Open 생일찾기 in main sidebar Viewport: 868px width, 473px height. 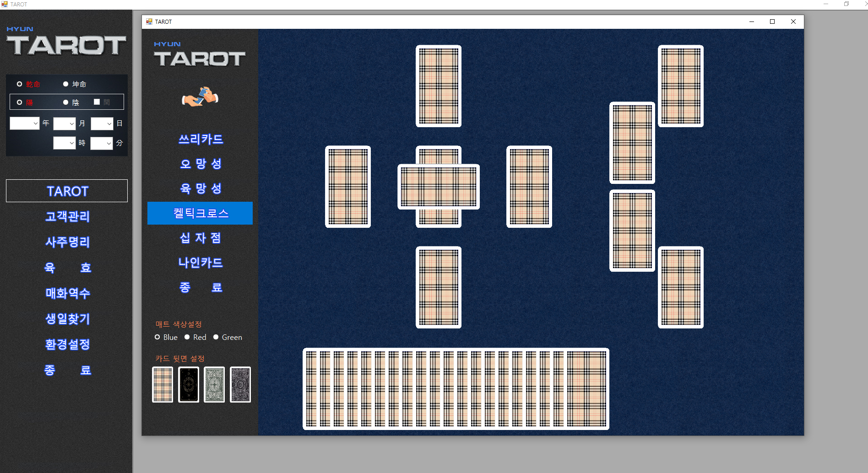point(67,319)
